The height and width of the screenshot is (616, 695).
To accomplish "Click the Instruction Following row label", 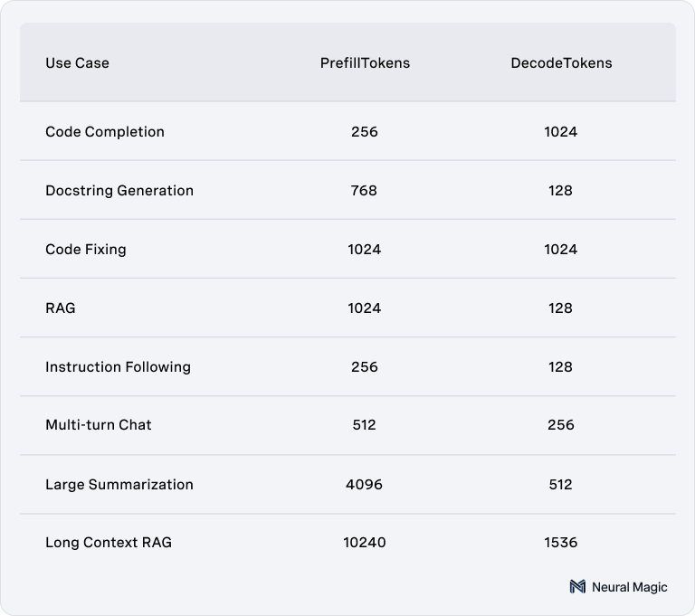I will coord(118,367).
